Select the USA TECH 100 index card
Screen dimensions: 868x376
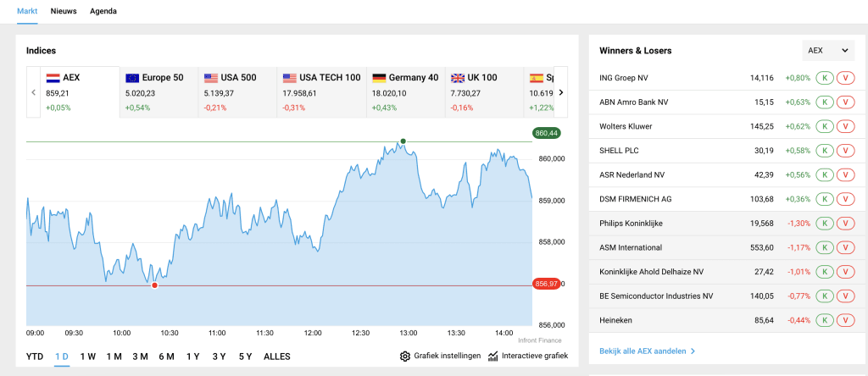321,92
